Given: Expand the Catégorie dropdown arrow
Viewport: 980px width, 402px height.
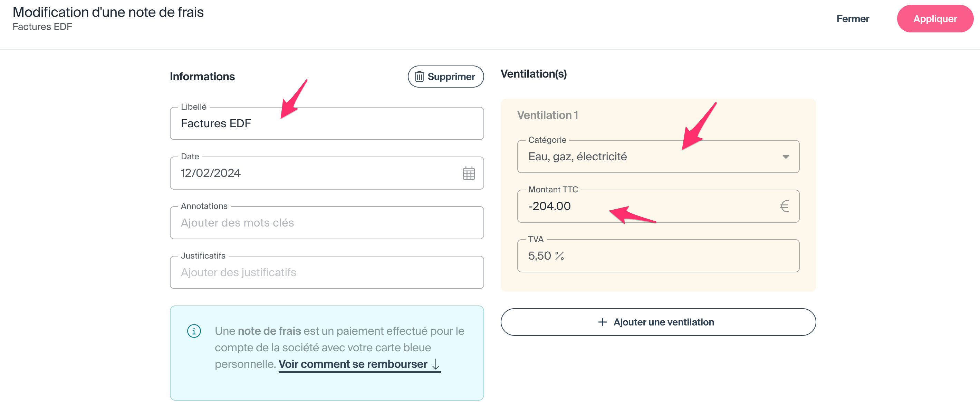Looking at the screenshot, I should click(786, 157).
